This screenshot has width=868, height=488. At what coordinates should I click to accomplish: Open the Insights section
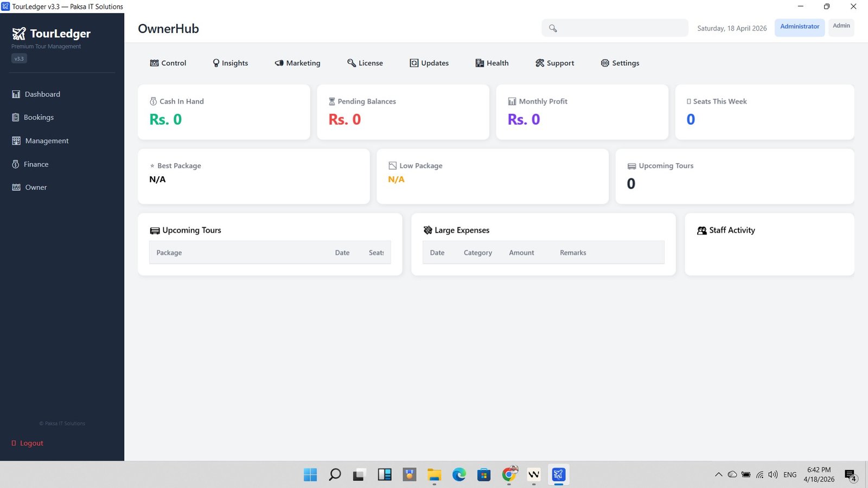click(230, 63)
